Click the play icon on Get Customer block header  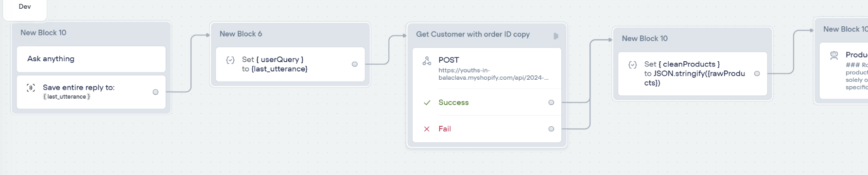pyautogui.click(x=556, y=36)
